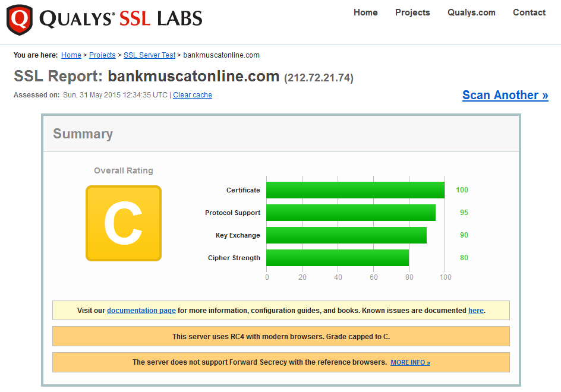Click the Forward Secrecy warning banner text

pos(259,362)
